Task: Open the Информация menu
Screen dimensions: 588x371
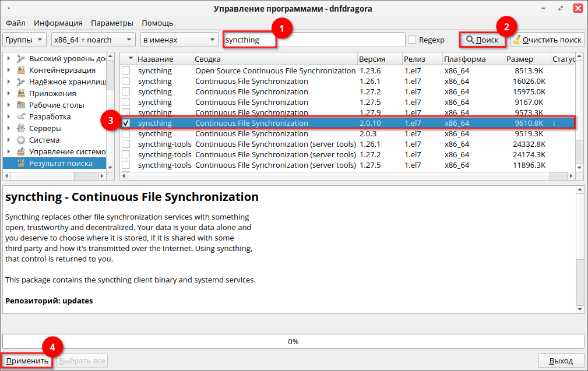Action: 58,23
